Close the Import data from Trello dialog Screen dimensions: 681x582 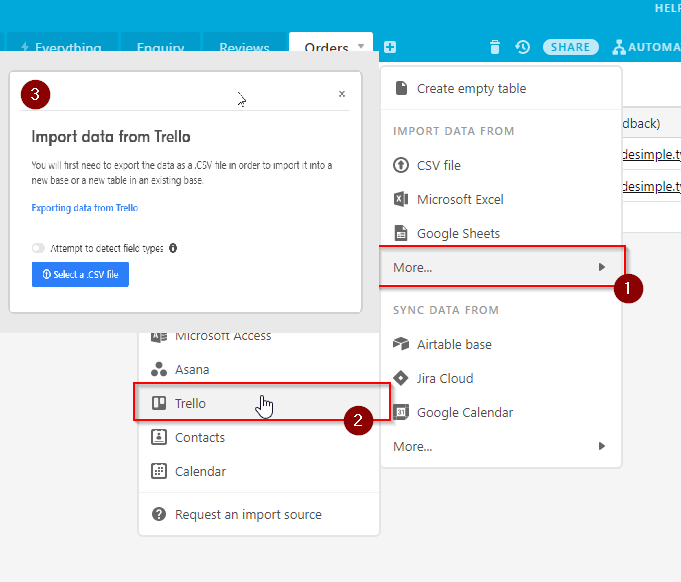[342, 94]
